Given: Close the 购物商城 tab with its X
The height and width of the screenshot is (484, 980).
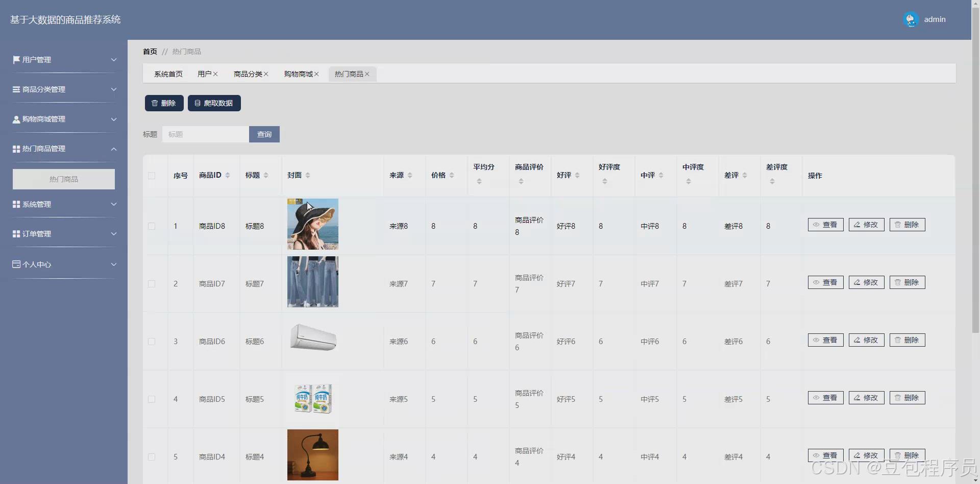Looking at the screenshot, I should 316,74.
